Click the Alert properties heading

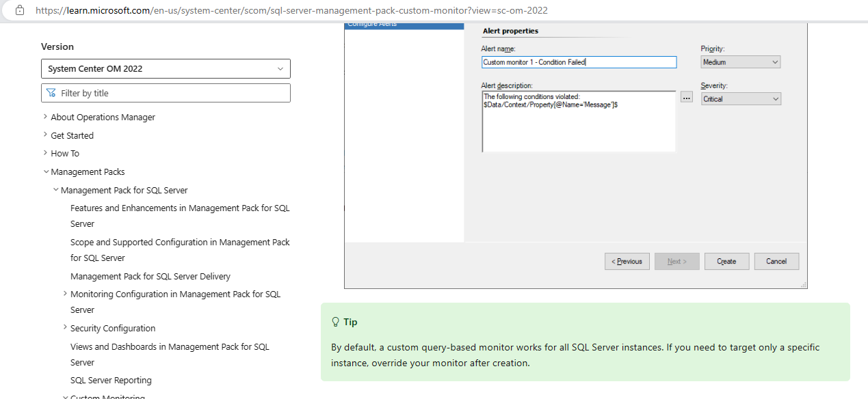pyautogui.click(x=510, y=31)
